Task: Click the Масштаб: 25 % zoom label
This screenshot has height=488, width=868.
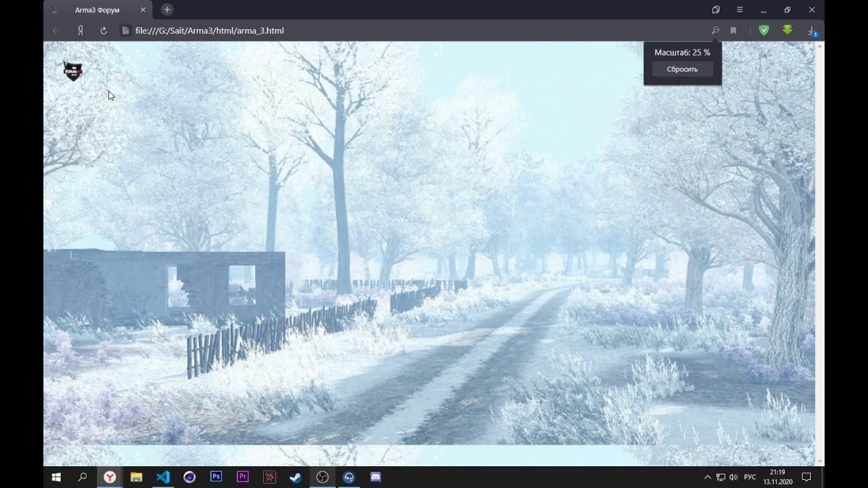Action: pyautogui.click(x=682, y=52)
